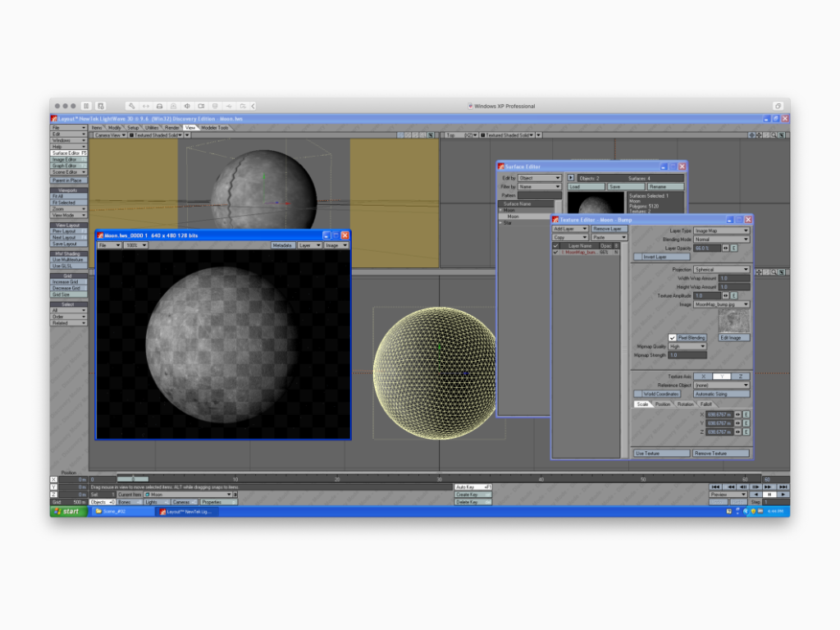Click bump map image thumbnail

pos(733,321)
